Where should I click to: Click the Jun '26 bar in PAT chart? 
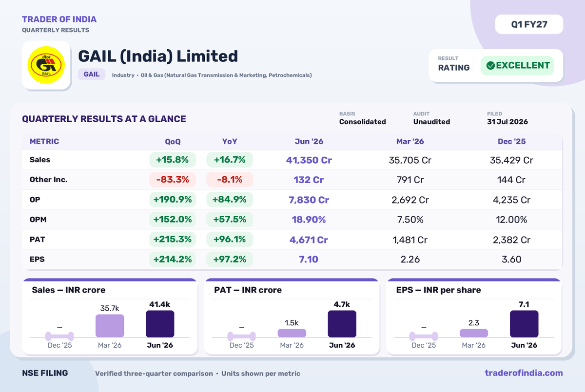coord(342,324)
